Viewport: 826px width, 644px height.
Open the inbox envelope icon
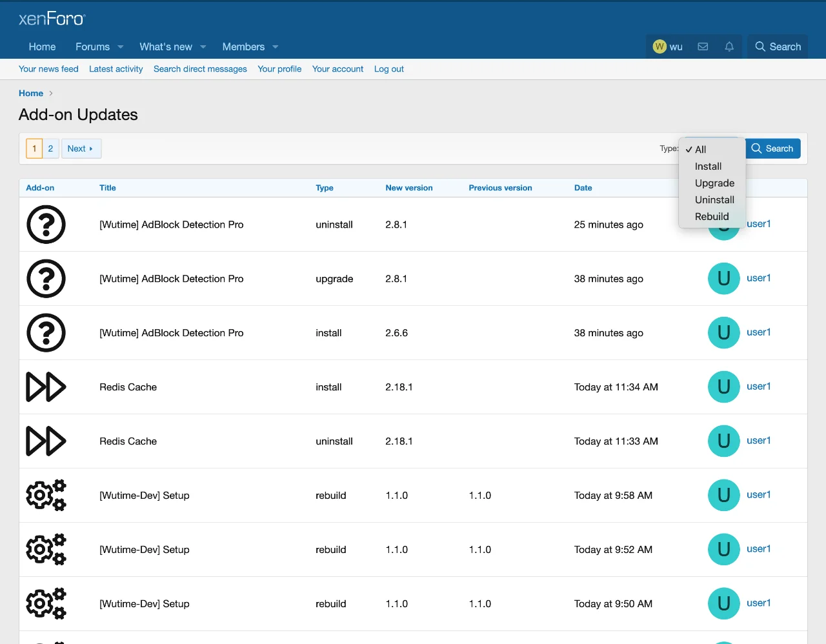pos(703,46)
